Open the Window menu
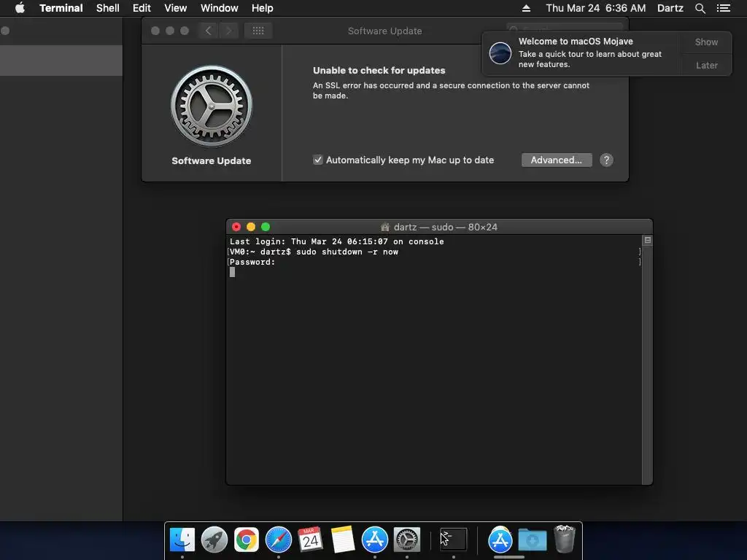This screenshot has width=747, height=560. coord(219,8)
